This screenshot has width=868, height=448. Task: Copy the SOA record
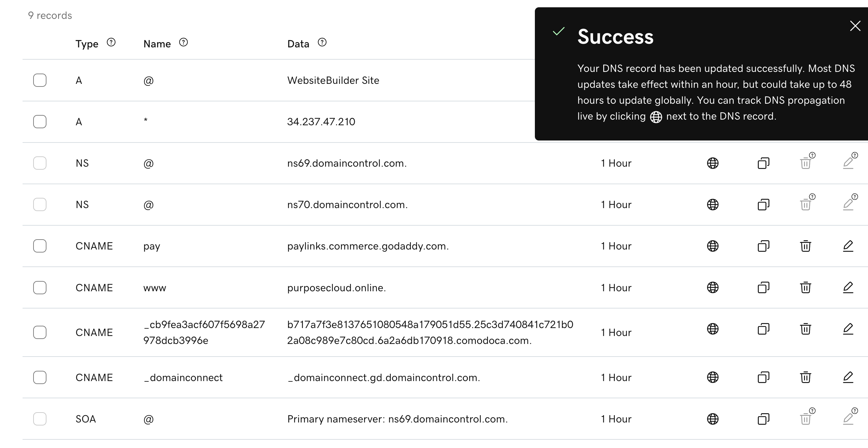(763, 419)
